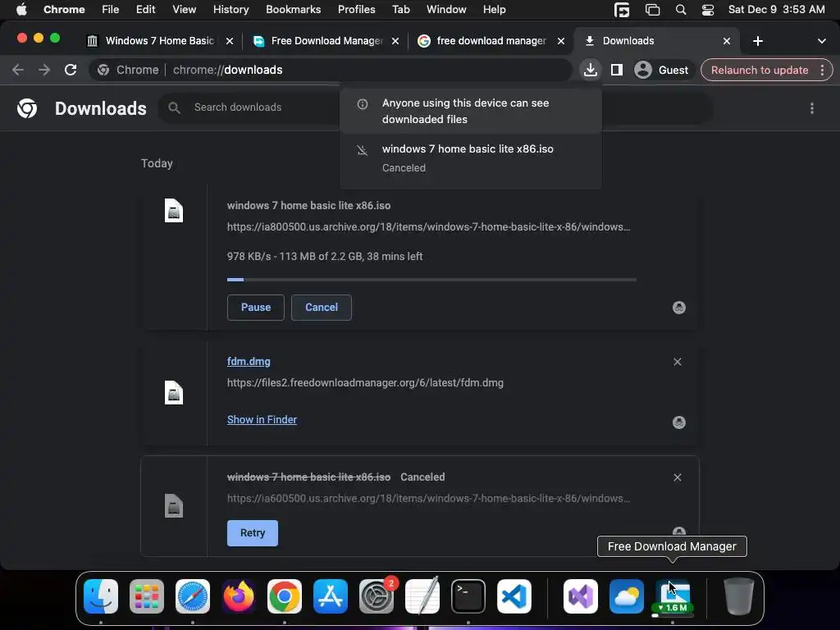Open Free Download Manager from dock
840x630 pixels.
coord(673,596)
